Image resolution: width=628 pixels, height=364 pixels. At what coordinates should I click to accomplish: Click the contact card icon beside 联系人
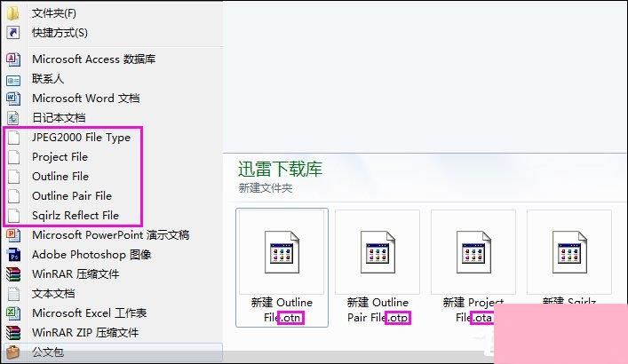coord(13,81)
